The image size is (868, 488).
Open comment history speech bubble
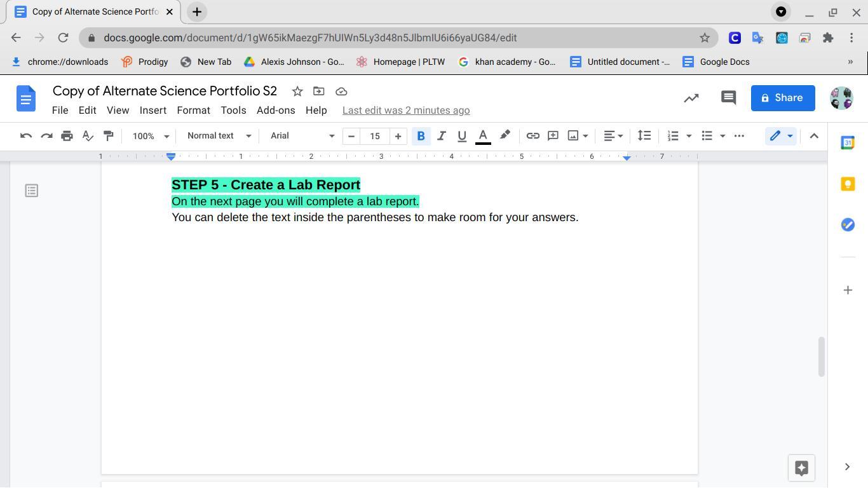pos(728,98)
